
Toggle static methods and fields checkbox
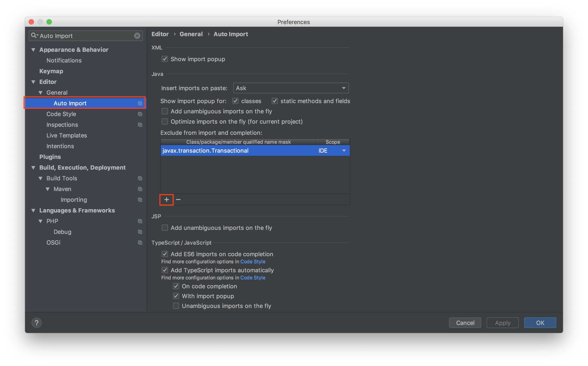(275, 101)
